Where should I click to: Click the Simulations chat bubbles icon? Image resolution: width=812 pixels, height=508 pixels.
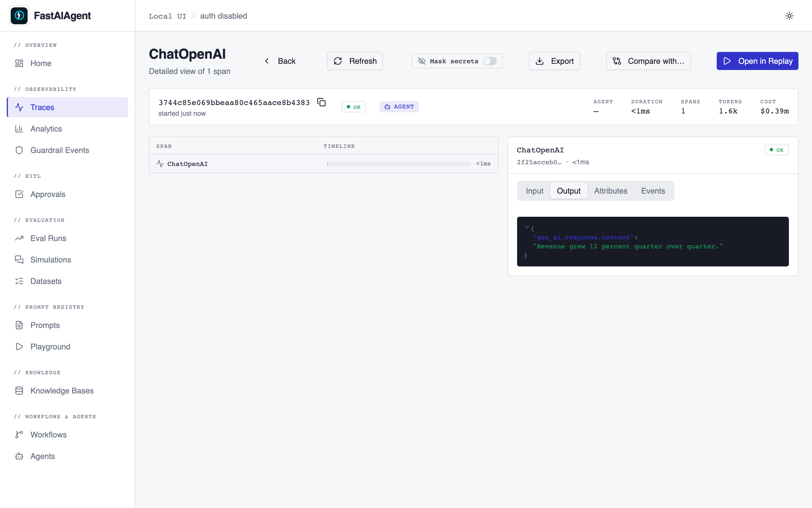[x=19, y=260]
